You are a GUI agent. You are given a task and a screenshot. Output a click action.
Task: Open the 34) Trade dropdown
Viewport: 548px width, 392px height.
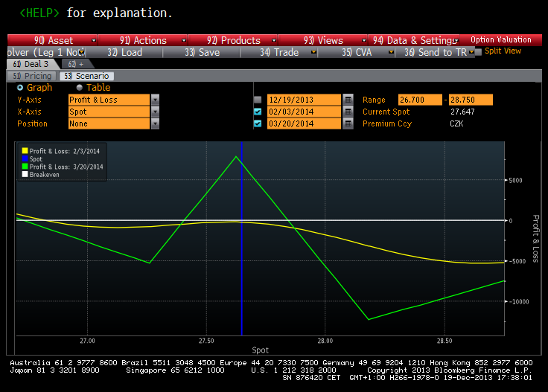click(x=279, y=52)
